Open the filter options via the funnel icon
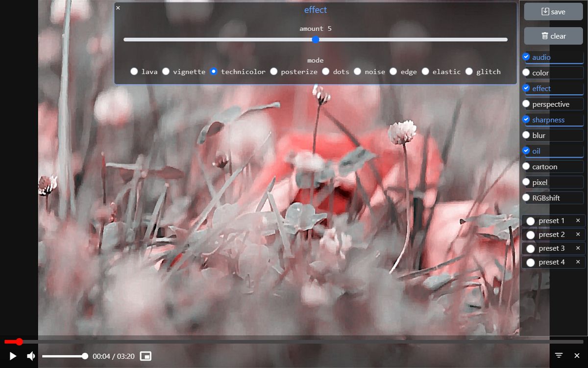Viewport: 588px width, 368px height. [559, 355]
